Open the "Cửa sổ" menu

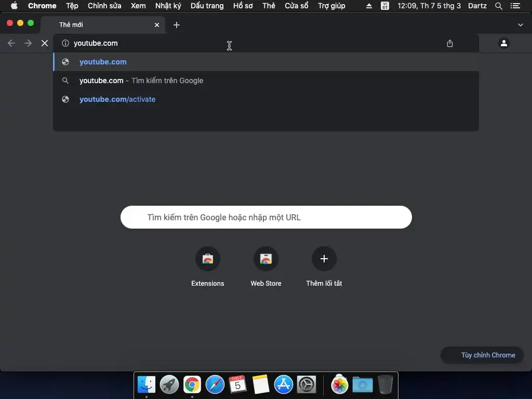pos(297,6)
